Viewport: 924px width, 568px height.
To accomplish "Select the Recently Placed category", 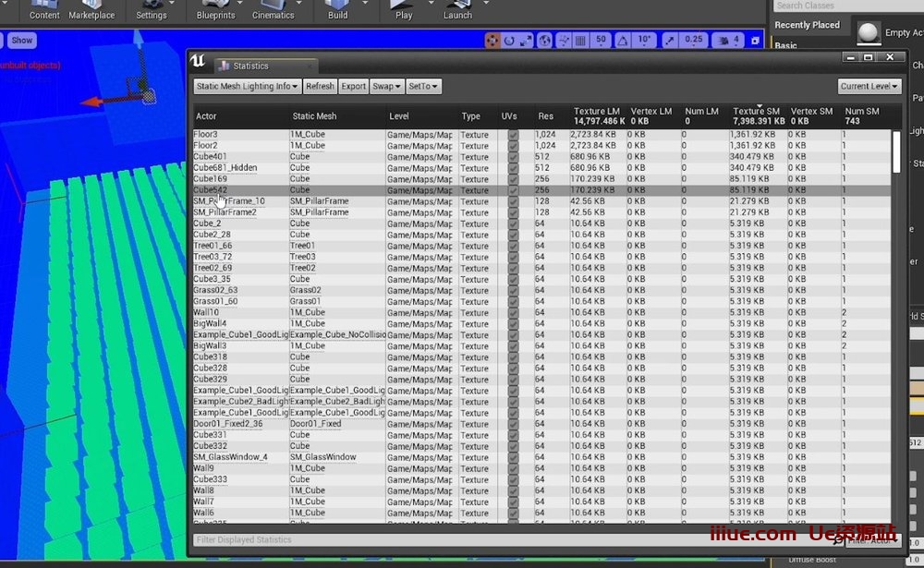I will pyautogui.click(x=807, y=25).
